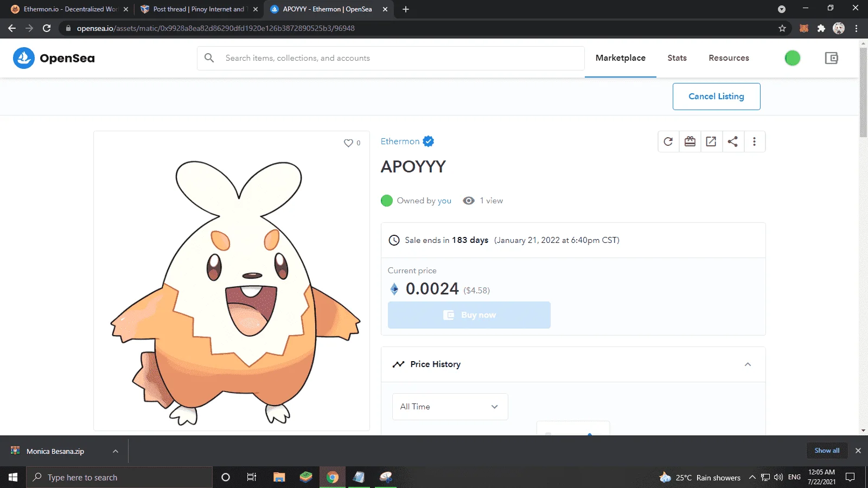Click Show all downloads
The height and width of the screenshot is (488, 868).
pos(827,451)
